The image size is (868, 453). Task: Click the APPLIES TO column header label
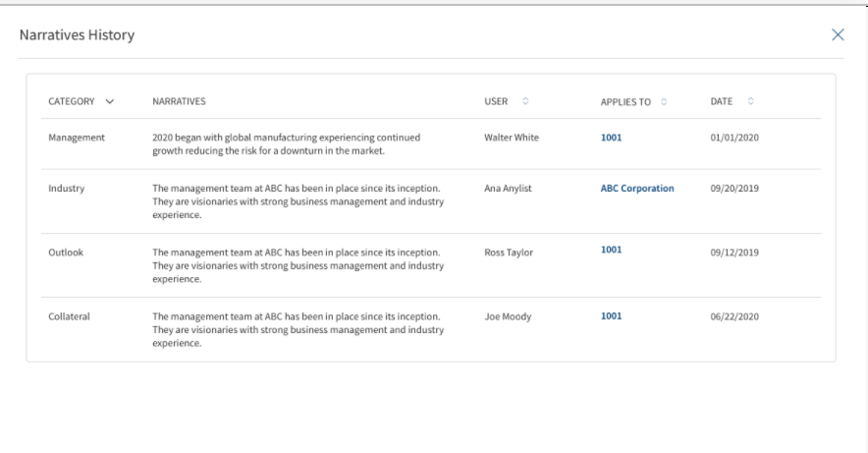point(625,102)
